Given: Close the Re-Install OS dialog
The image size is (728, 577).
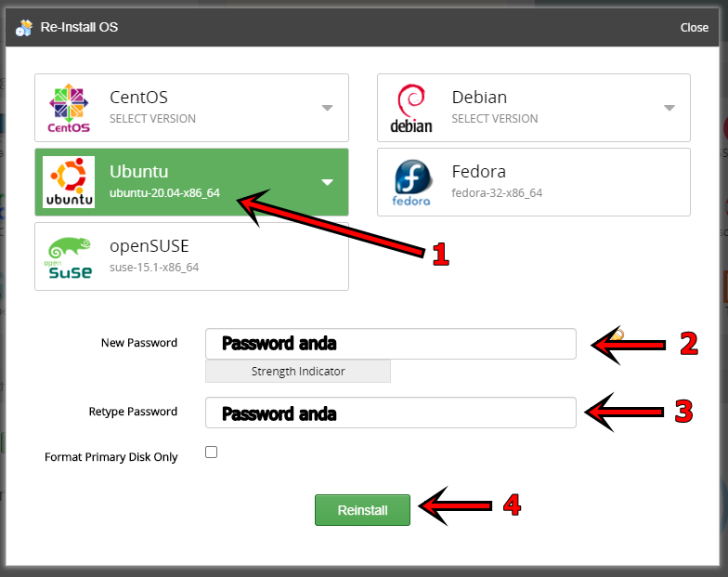Looking at the screenshot, I should 694,28.
